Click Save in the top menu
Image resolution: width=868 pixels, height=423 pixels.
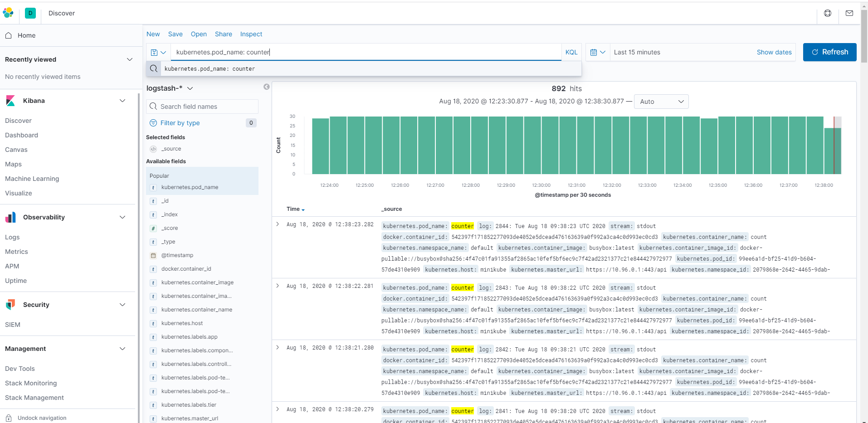pyautogui.click(x=175, y=34)
